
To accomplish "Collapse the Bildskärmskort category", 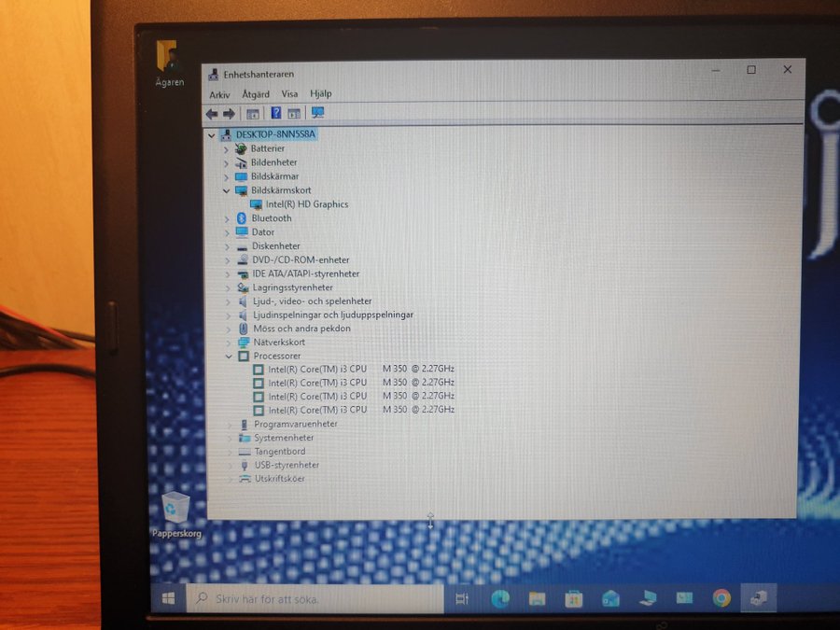I will pos(226,190).
